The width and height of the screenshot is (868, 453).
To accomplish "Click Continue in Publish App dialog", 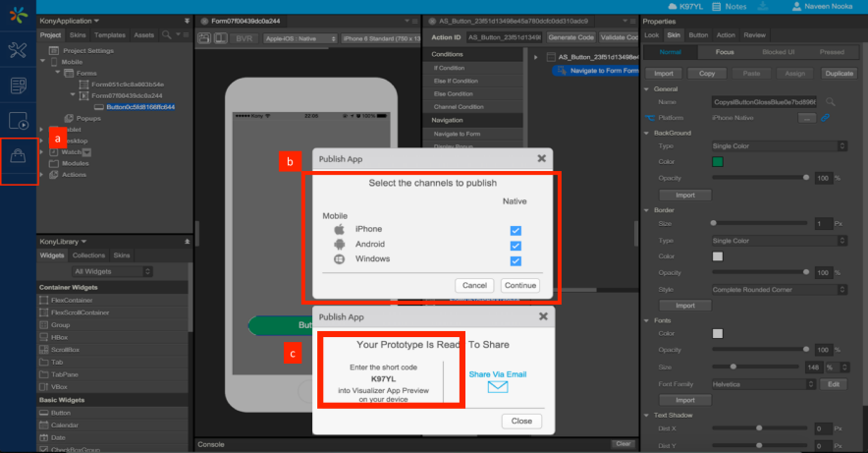I will pos(520,285).
